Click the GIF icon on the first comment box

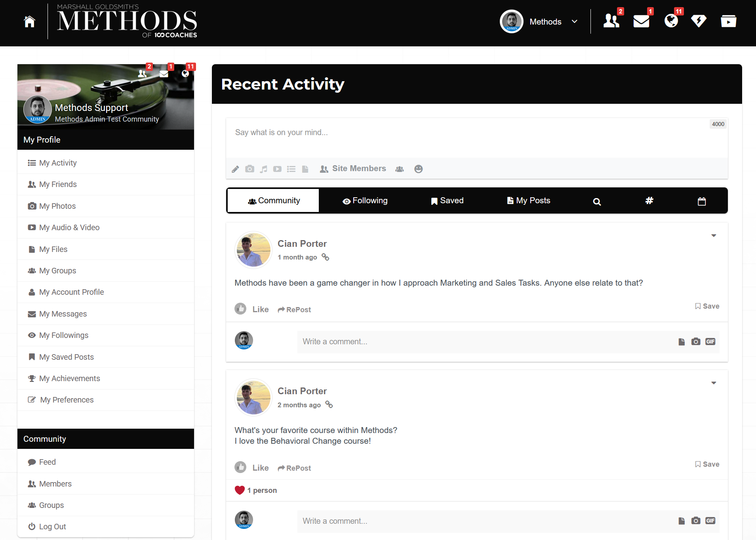click(710, 342)
